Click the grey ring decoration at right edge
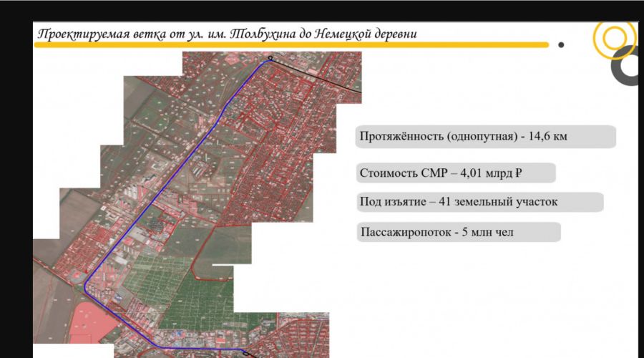This screenshot has width=644, height=358. coord(628,68)
